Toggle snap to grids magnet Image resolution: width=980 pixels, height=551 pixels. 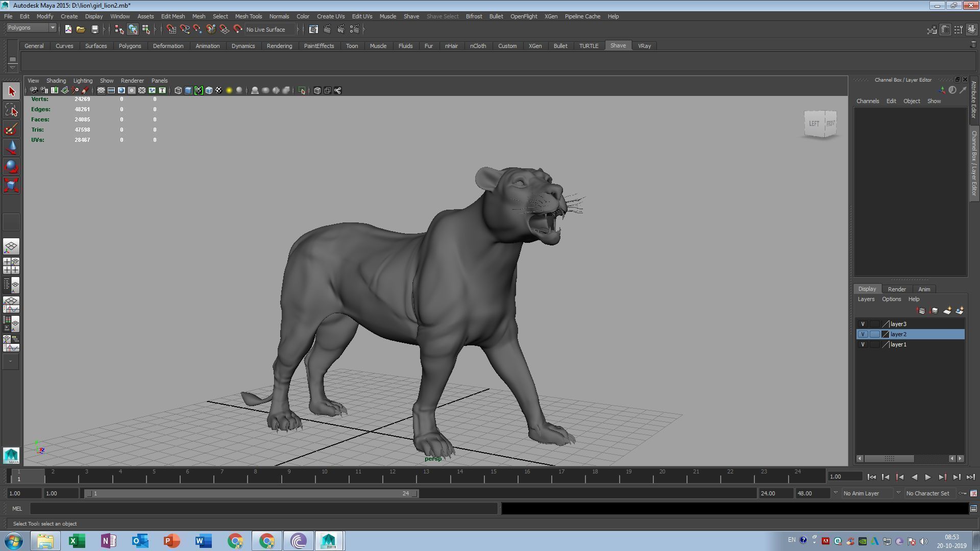(x=171, y=30)
